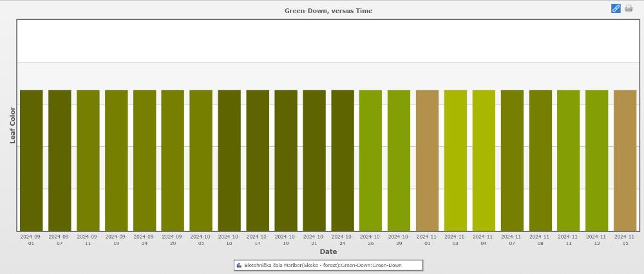This screenshot has height=274, width=644.
Task: Select the yellow-green bar for 2024-11-04
Action: coord(484,160)
